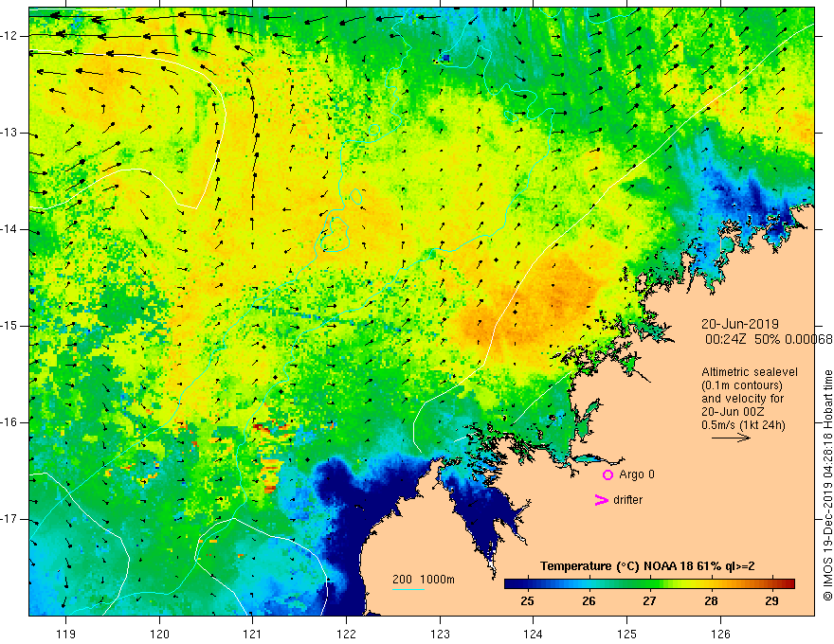Click the 121 longitude axis label
This screenshot has width=834, height=644.
[x=253, y=634]
